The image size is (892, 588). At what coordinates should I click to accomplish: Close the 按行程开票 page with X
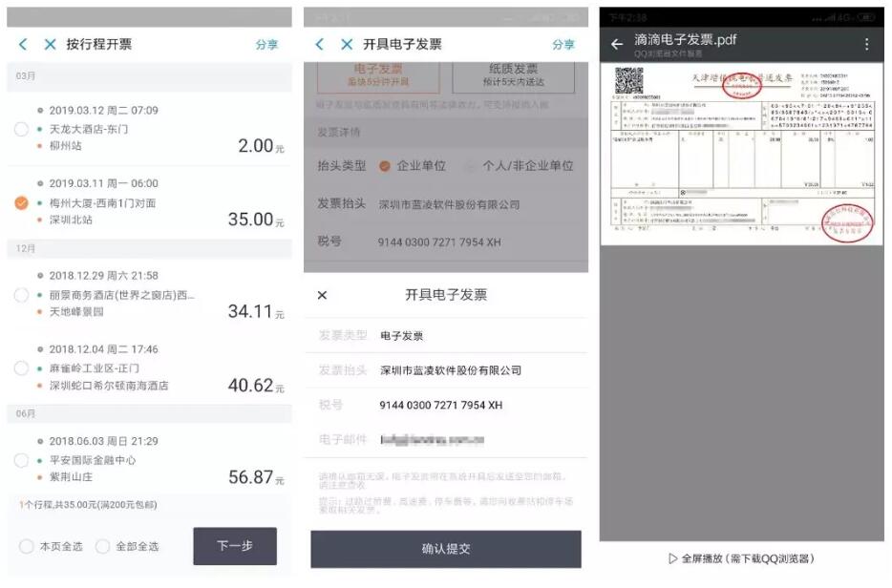[x=50, y=44]
